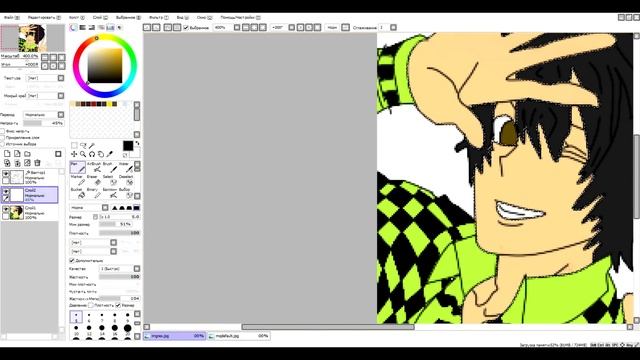Viewport: 640px width, 360px height.
Task: Switch to the second document tab at bottom
Action: 239,336
